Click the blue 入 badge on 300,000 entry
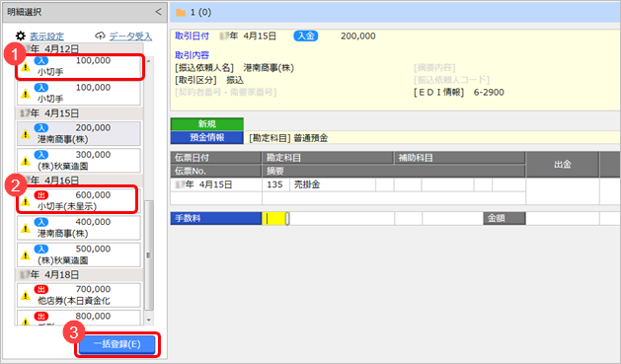 point(41,155)
